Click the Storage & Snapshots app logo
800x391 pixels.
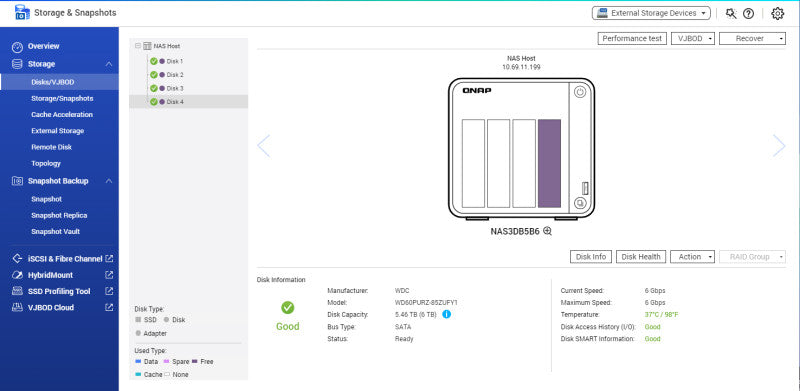tap(22, 13)
